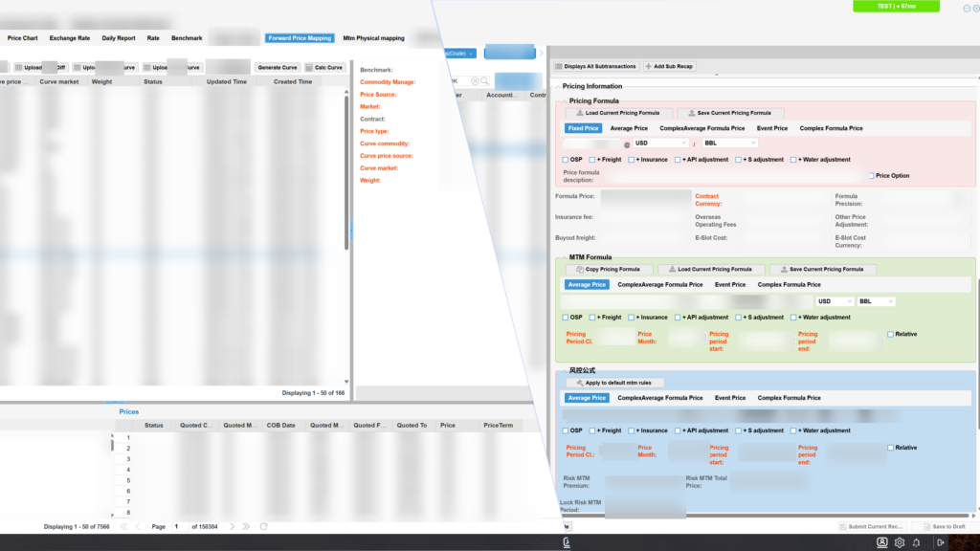Select Event Price tab in Pricing Formula

pos(771,128)
